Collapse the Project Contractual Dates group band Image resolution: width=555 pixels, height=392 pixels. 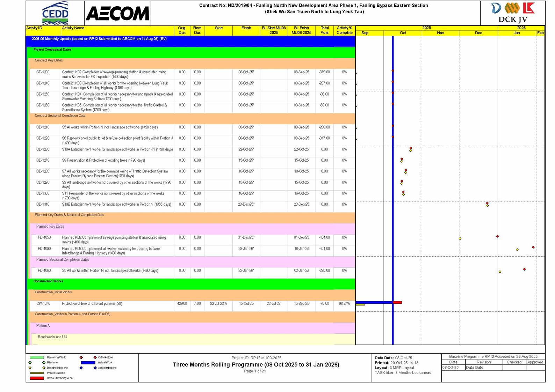[x=52, y=50]
